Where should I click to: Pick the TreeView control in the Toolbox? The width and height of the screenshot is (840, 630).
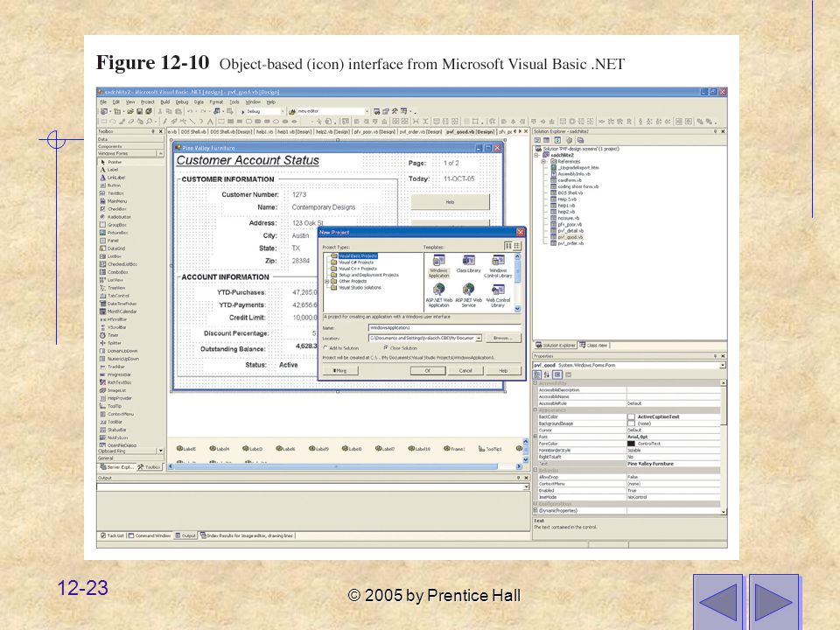[x=113, y=288]
